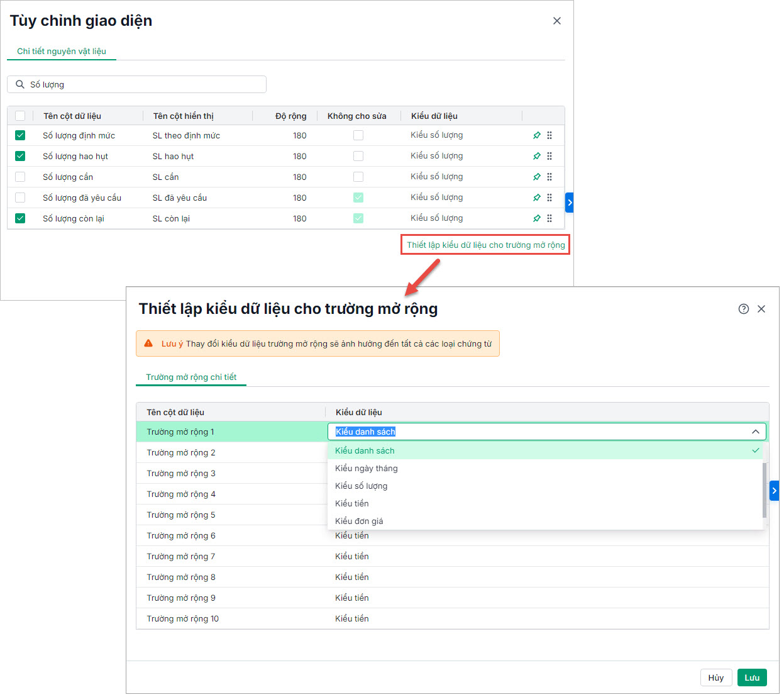Open Thiết lập kiểu dữ liệu cho trường mở rộng link
Viewport: 784px width, 697px height.
coord(485,245)
